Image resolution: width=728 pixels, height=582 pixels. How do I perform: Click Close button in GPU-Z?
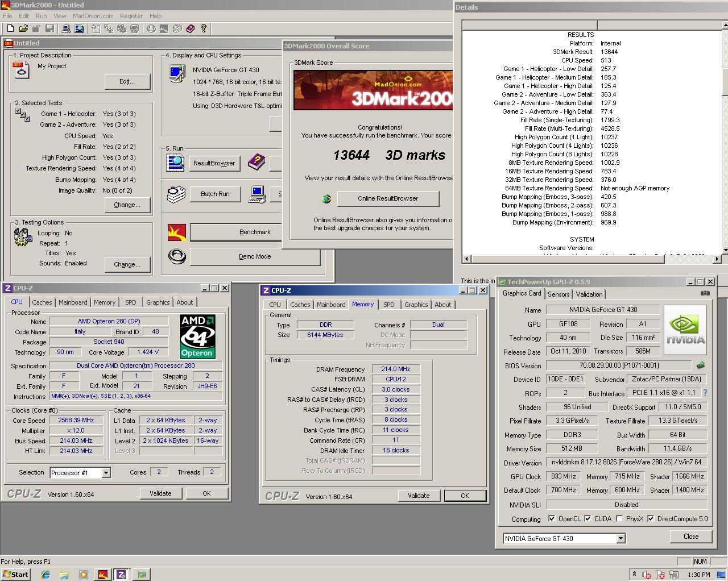[x=691, y=537]
